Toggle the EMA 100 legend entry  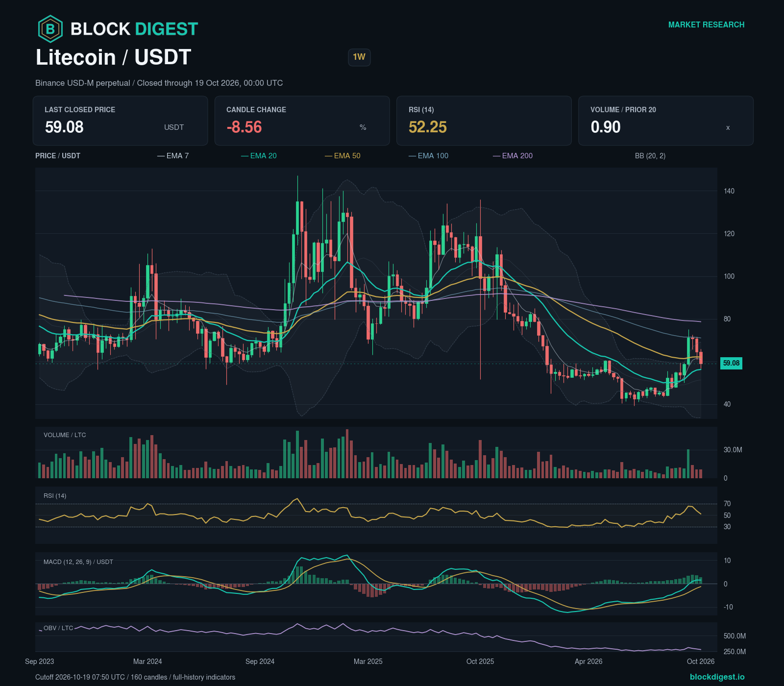(428, 156)
